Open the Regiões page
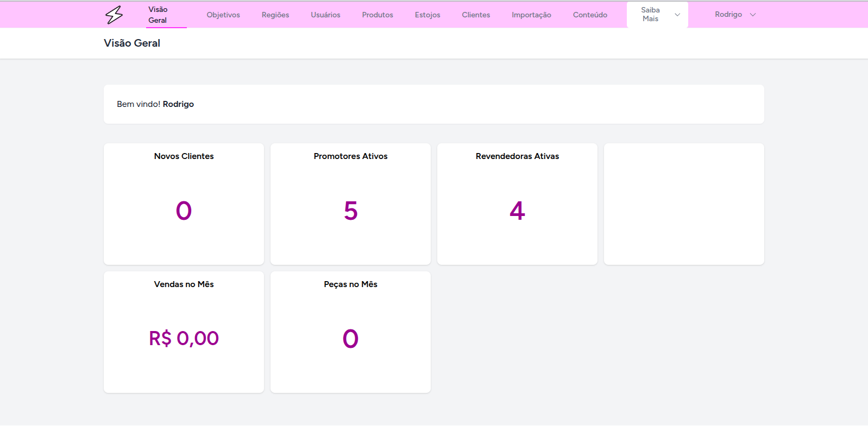The height and width of the screenshot is (426, 868). [x=275, y=15]
